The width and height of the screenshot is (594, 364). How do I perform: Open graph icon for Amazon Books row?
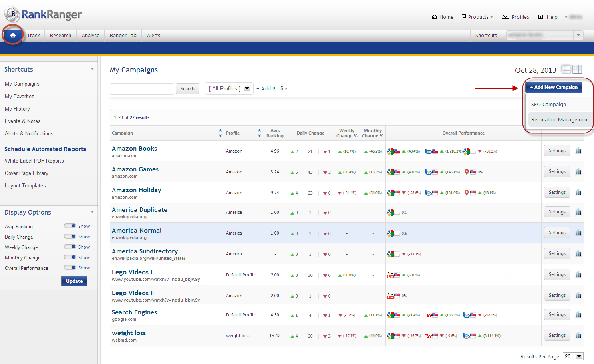[578, 151]
